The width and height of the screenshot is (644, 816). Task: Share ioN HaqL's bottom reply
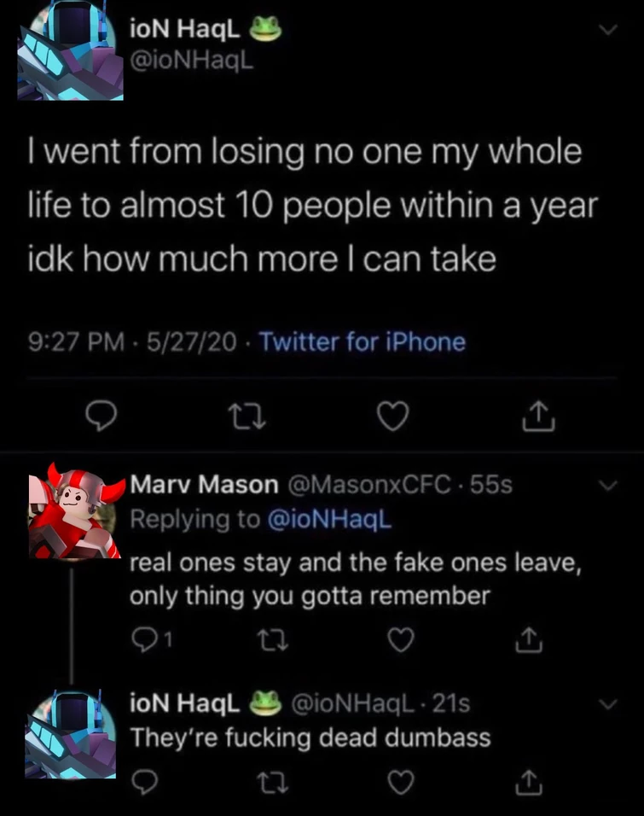pyautogui.click(x=530, y=780)
